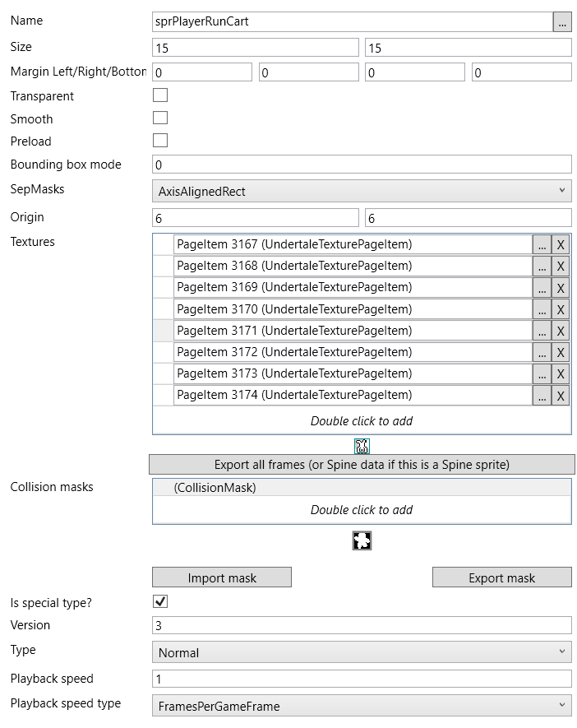The width and height of the screenshot is (577, 728).
Task: Expand the SepMasks AxisAlignedRect dropdown
Action: coord(362,191)
